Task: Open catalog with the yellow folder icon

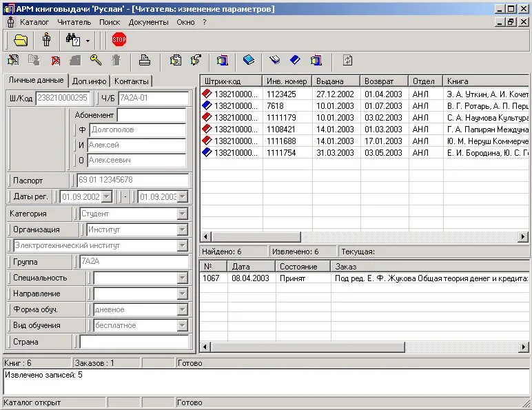Action: tap(21, 40)
